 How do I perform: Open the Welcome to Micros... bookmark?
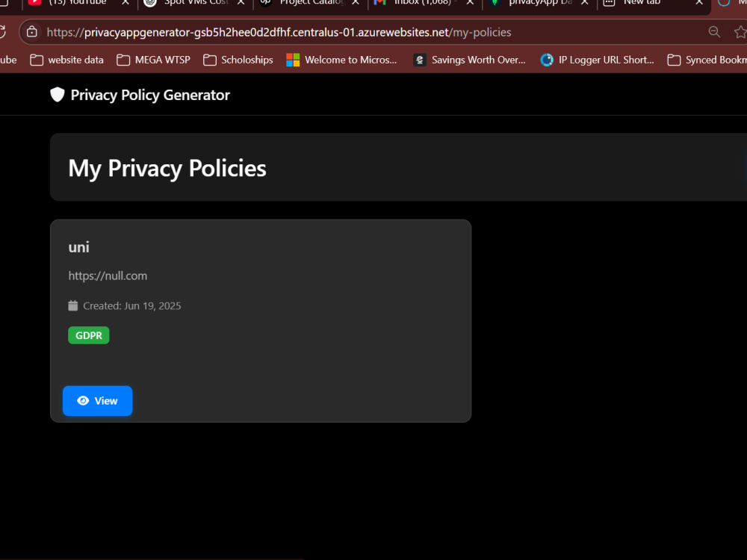click(341, 60)
